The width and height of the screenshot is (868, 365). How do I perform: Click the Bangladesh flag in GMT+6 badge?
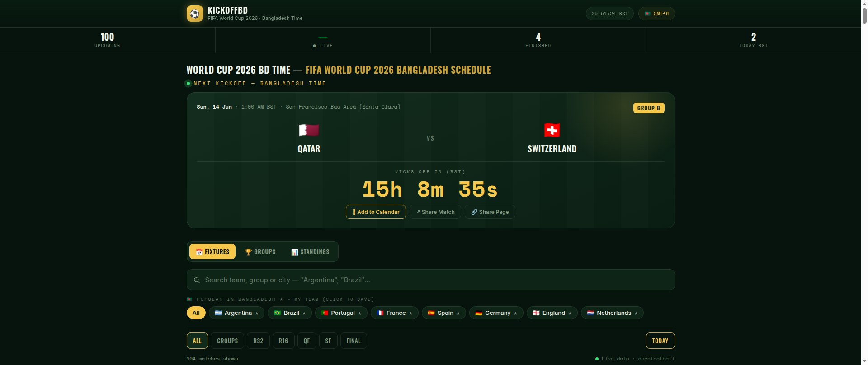coord(647,14)
